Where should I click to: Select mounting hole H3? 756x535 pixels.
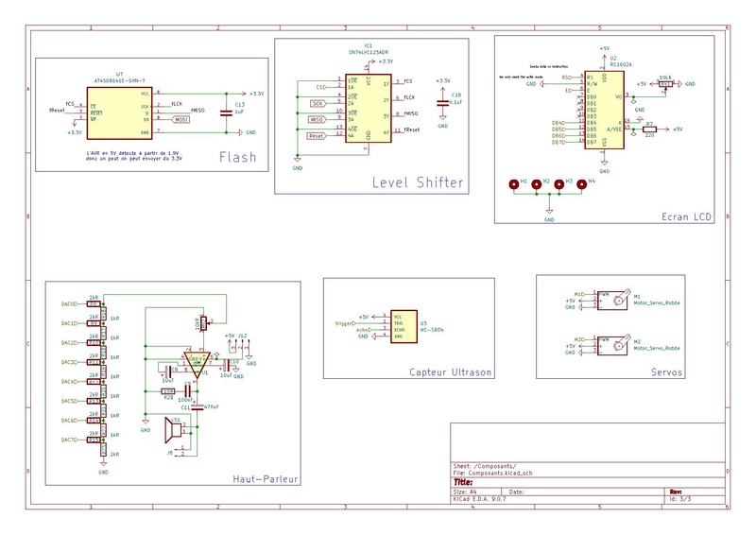tap(558, 183)
